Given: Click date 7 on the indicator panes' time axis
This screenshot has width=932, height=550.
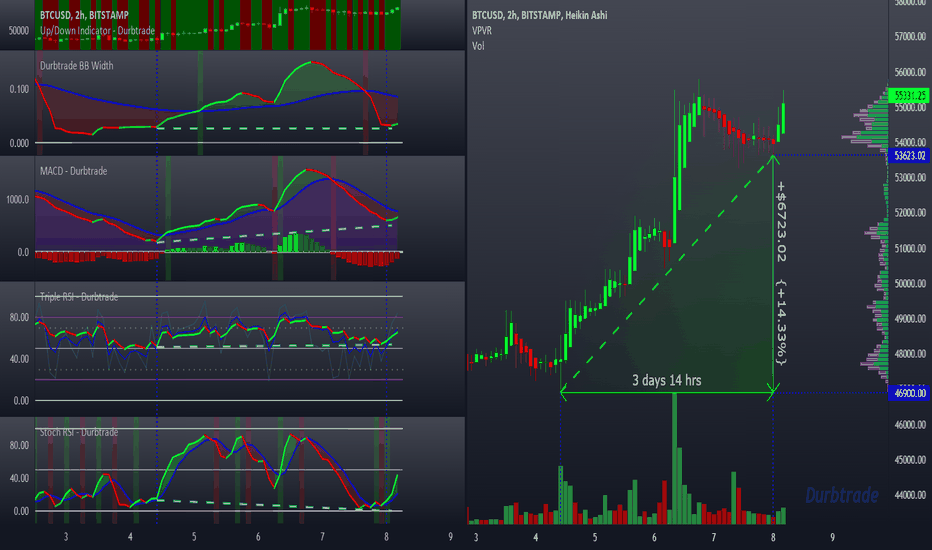Looking at the screenshot, I should coord(322,536).
